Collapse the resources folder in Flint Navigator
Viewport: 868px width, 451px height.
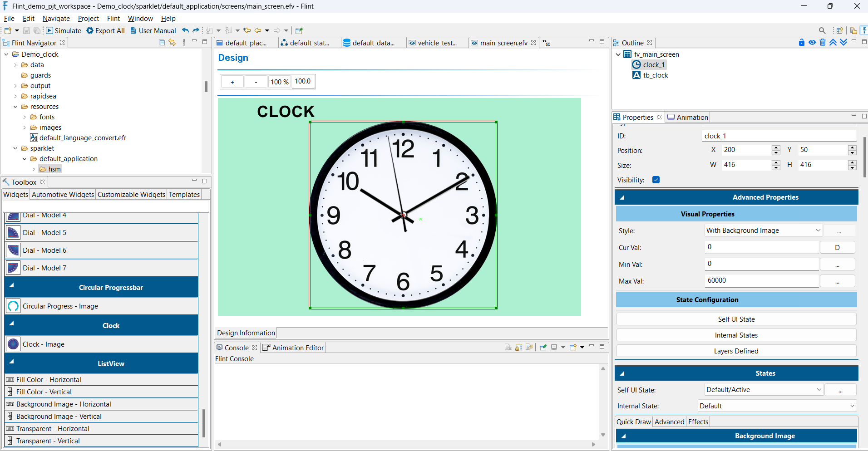pos(15,106)
